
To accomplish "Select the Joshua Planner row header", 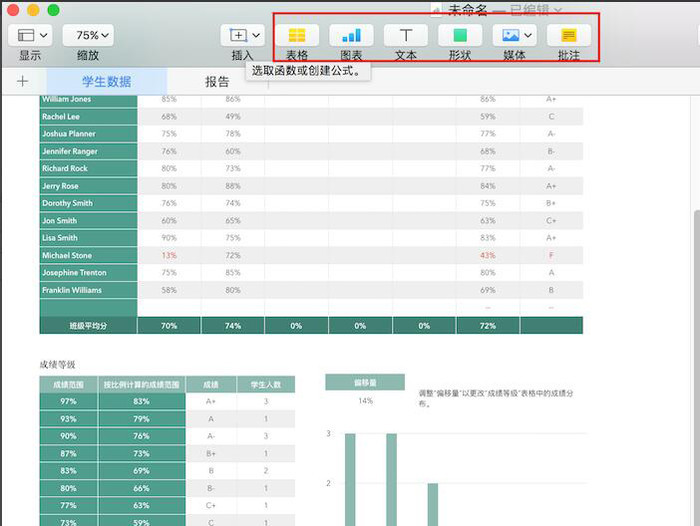I will [x=88, y=134].
